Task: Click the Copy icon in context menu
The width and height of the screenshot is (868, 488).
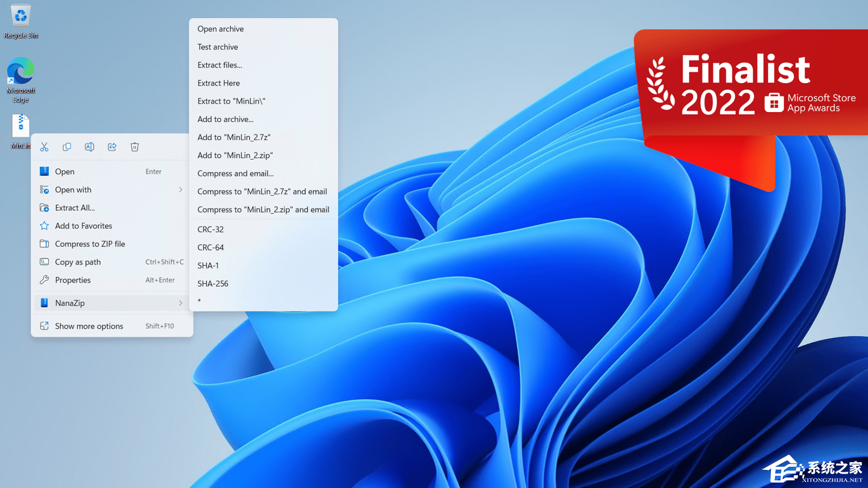Action: 67,147
